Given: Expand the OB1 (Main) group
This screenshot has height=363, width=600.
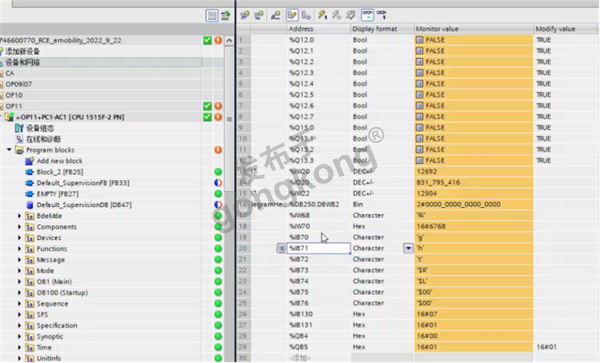Looking at the screenshot, I should click(x=20, y=282).
